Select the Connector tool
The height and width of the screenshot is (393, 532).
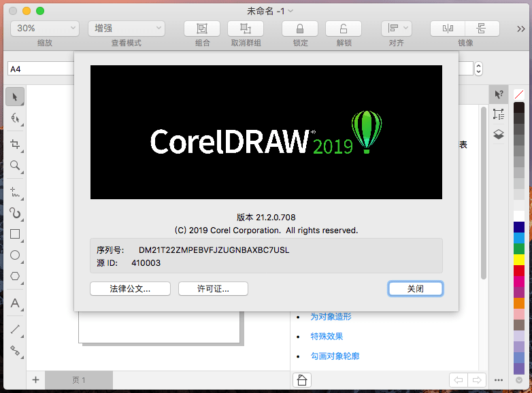[14, 350]
